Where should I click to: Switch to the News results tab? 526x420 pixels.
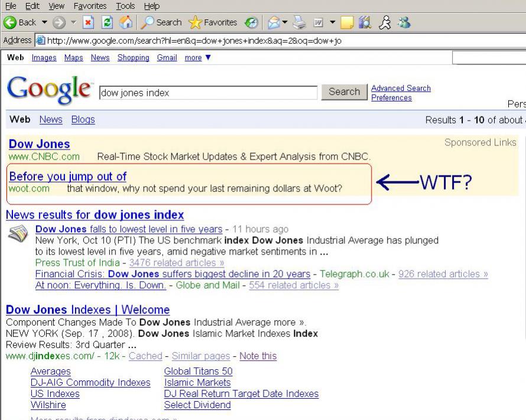click(x=51, y=119)
